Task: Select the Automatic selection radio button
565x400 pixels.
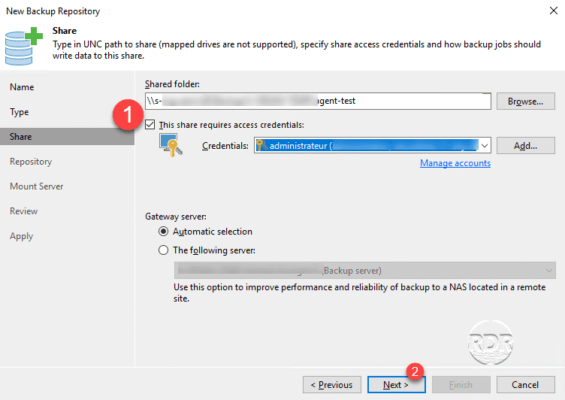Action: click(163, 231)
